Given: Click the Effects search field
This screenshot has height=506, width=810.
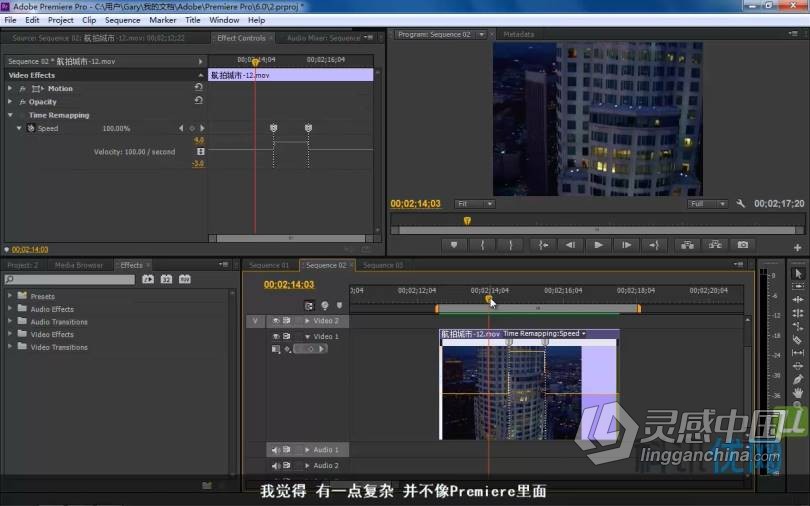Looking at the screenshot, I should click(x=70, y=279).
